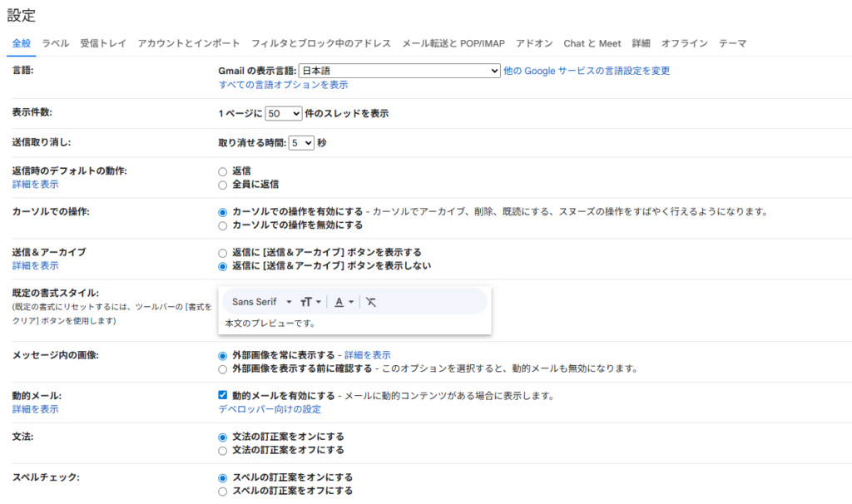Open the テーマ settings tab
The width and height of the screenshot is (852, 504).
tap(732, 43)
